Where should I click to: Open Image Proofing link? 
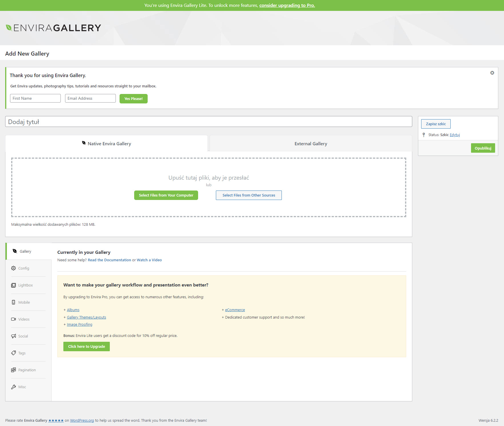tap(79, 324)
